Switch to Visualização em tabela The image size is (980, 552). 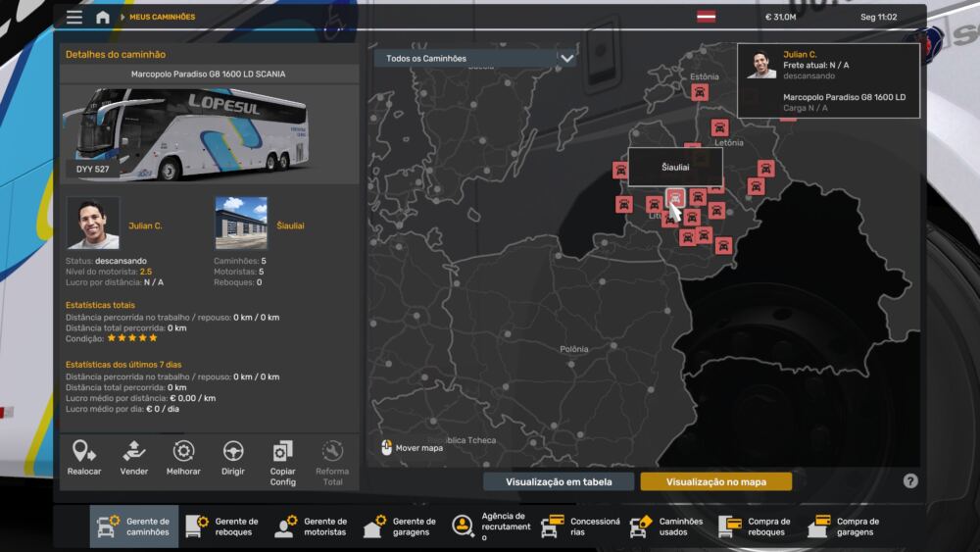[x=559, y=481]
